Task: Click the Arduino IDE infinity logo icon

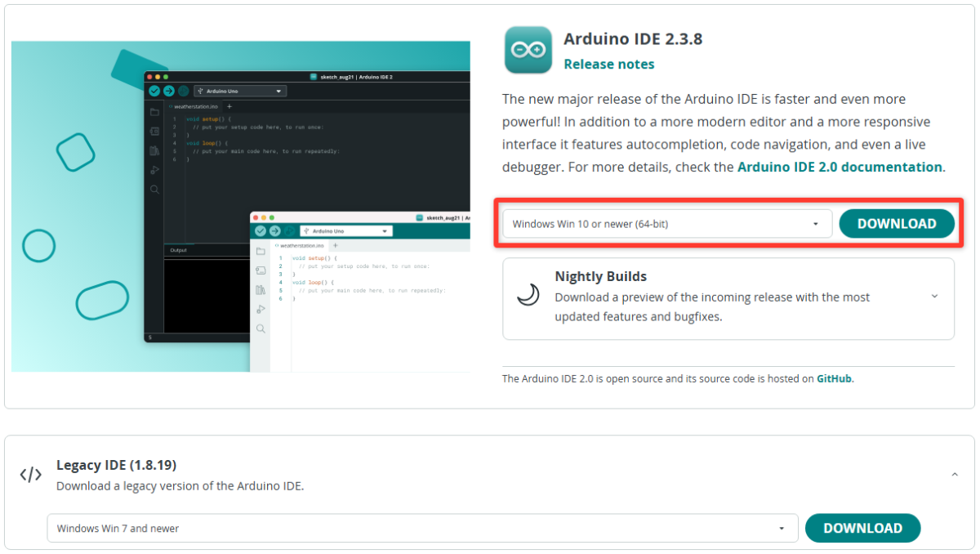Action: (527, 50)
